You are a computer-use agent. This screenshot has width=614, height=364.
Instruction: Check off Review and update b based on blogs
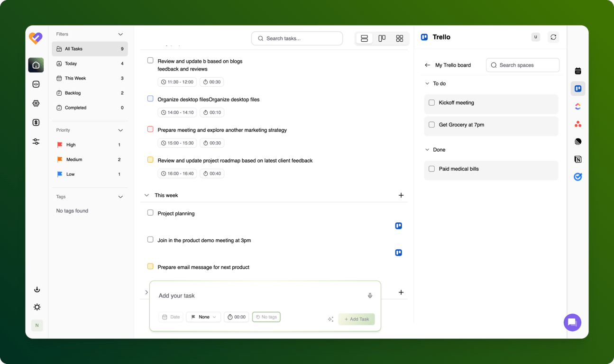point(150,61)
